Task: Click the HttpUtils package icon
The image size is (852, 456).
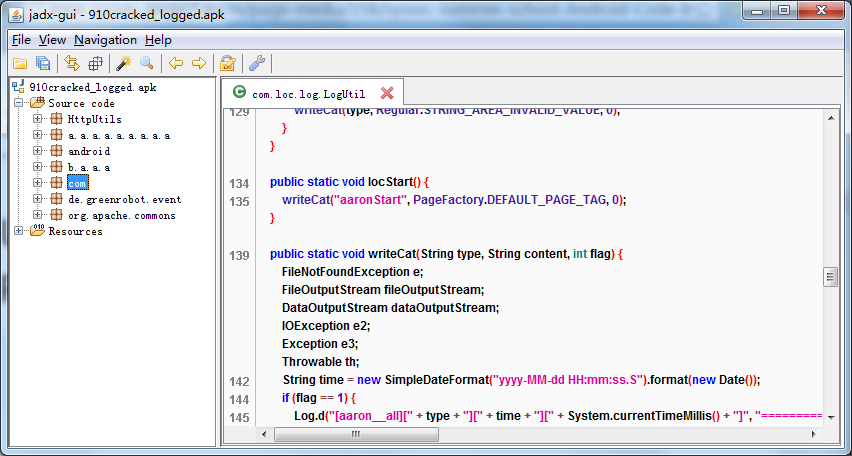Action: (x=57, y=119)
